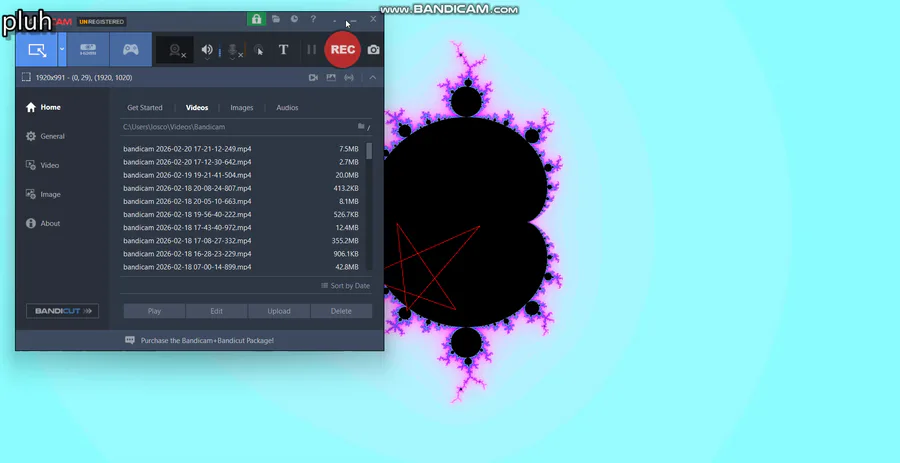900x463 pixels.
Task: Click the pause recording button
Action: (311, 50)
